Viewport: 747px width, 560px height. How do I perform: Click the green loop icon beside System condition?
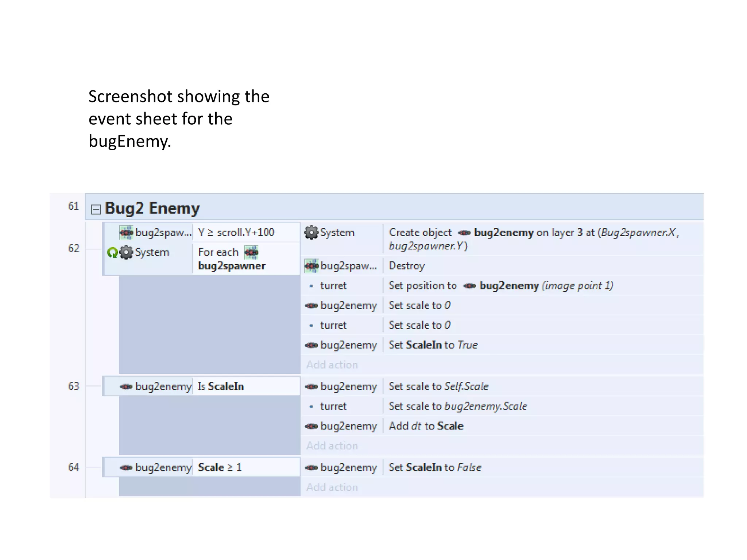point(112,252)
